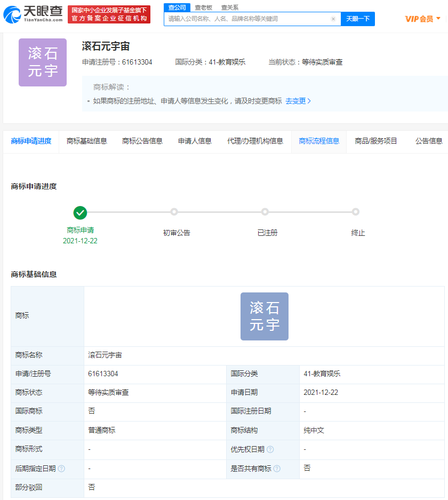
Task: Click the 滚石元宇宙 page title
Action: pyautogui.click(x=106, y=46)
